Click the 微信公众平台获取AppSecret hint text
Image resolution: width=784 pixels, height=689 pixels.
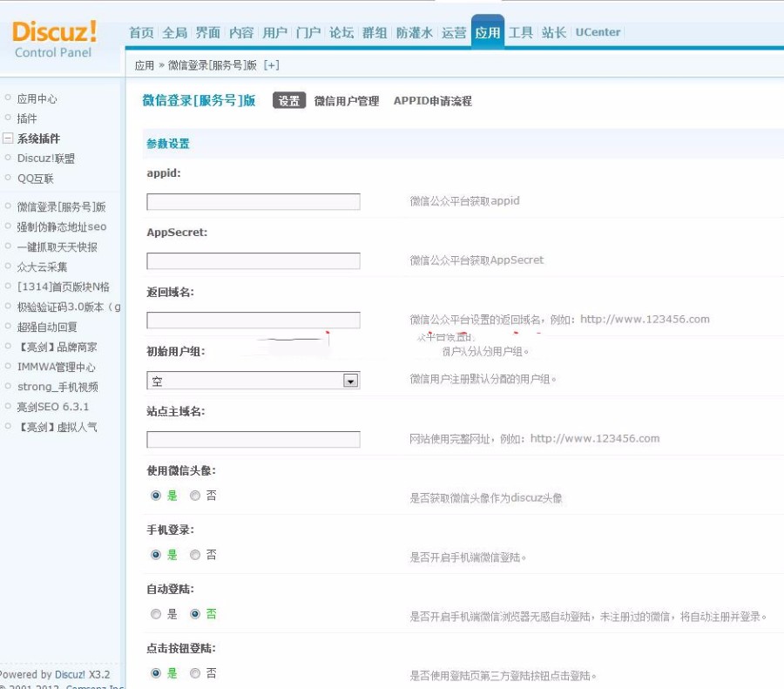pos(476,260)
